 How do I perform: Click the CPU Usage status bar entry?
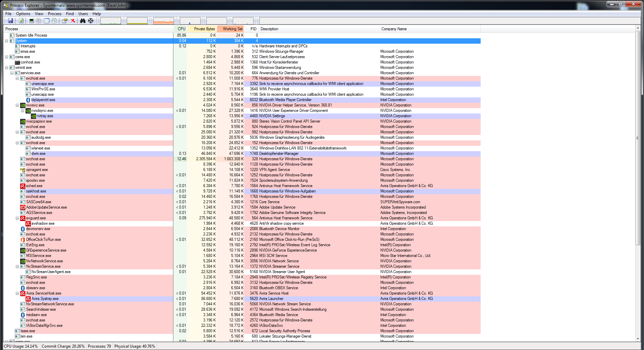point(21,346)
